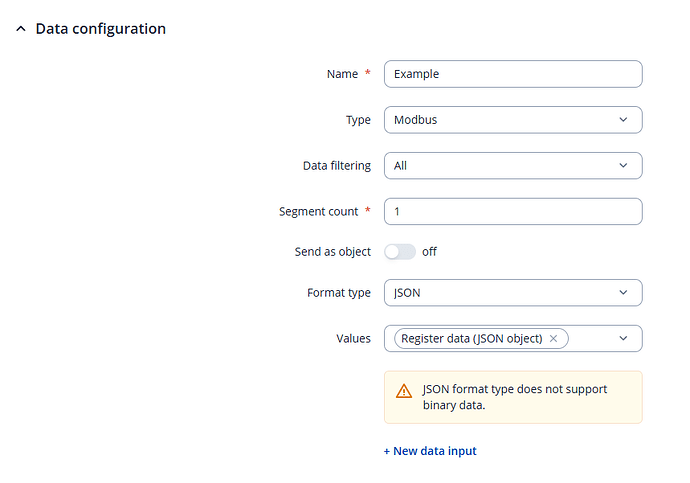Add a new data input
This screenshot has width=690, height=483.
pos(430,451)
